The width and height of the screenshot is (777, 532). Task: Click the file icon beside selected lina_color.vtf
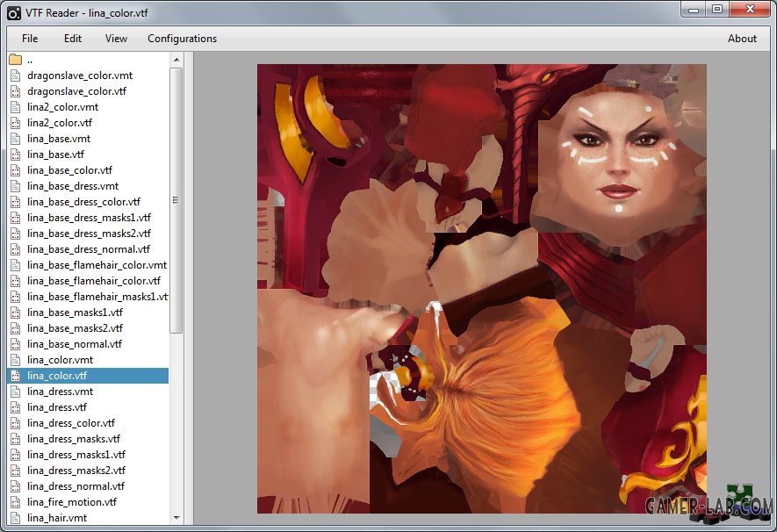(15, 376)
